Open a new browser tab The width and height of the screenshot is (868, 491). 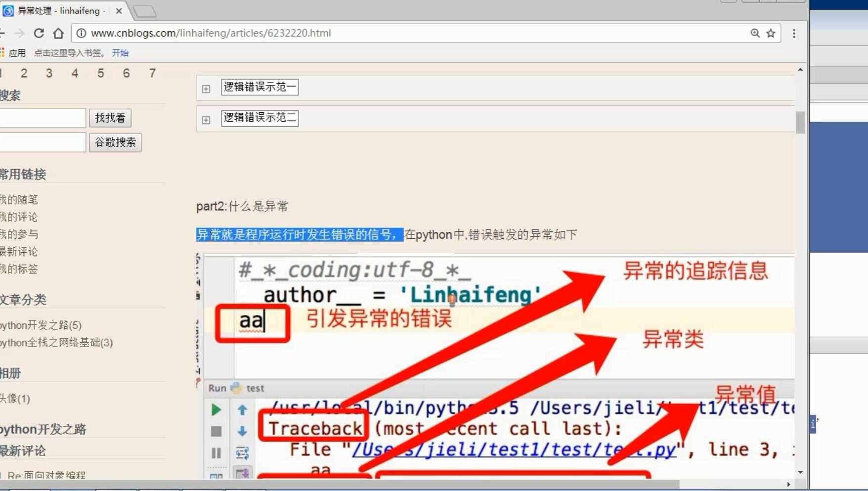pos(144,11)
